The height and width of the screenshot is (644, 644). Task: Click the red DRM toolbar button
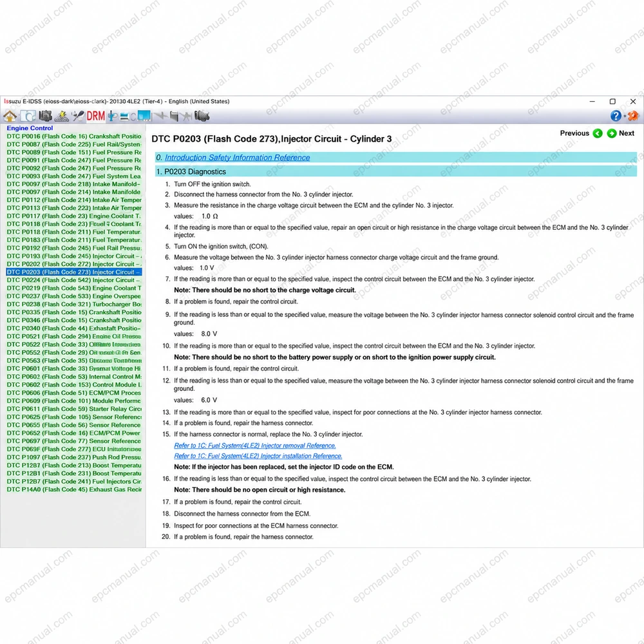pos(96,116)
